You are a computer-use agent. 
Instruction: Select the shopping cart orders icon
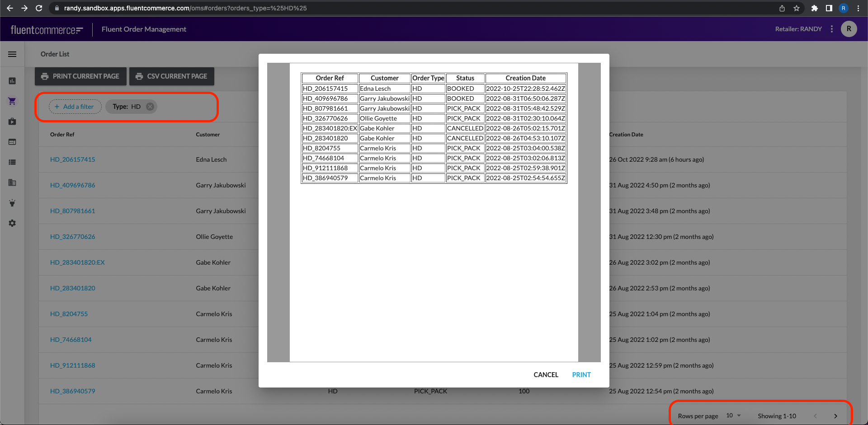[x=12, y=101]
